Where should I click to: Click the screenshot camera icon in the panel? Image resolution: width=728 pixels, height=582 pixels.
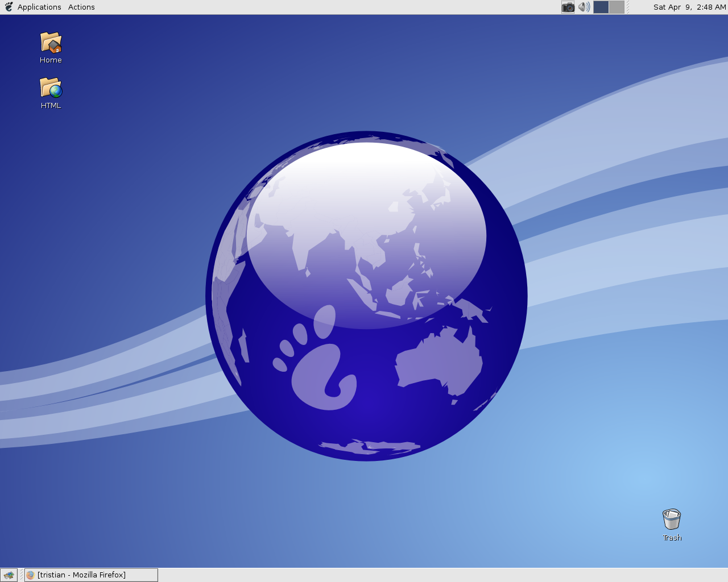click(568, 7)
